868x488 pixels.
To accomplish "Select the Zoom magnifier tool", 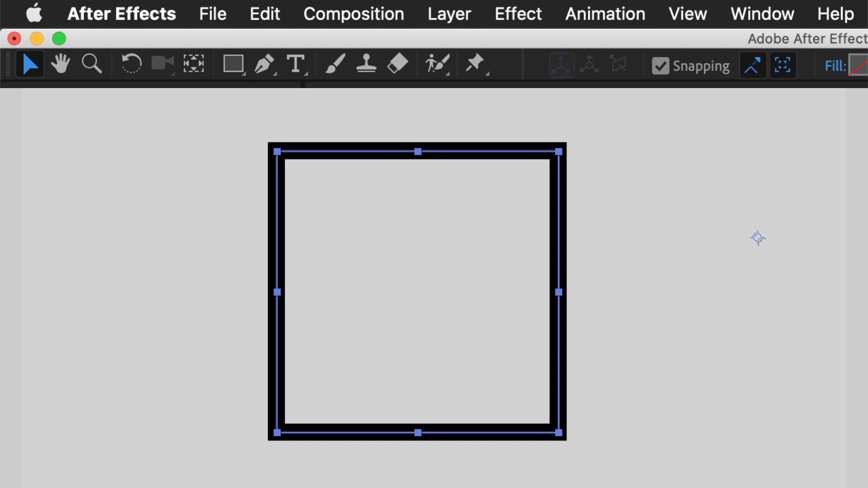I will (x=91, y=64).
